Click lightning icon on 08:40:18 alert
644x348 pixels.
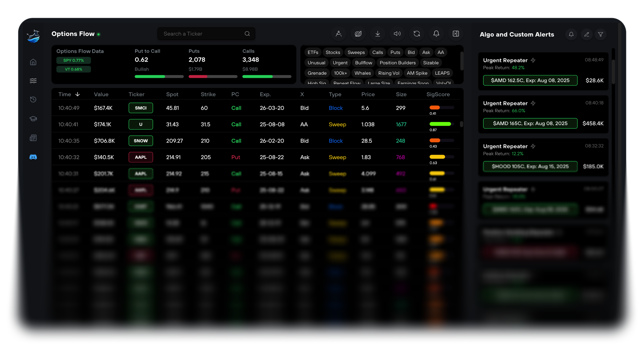[533, 103]
